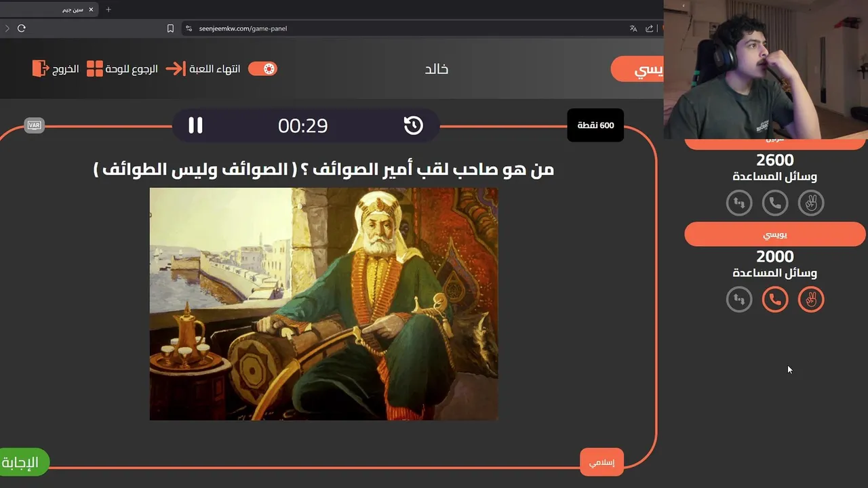Use يويسي team's phone call help icon
This screenshot has height=488, width=868.
(775, 299)
